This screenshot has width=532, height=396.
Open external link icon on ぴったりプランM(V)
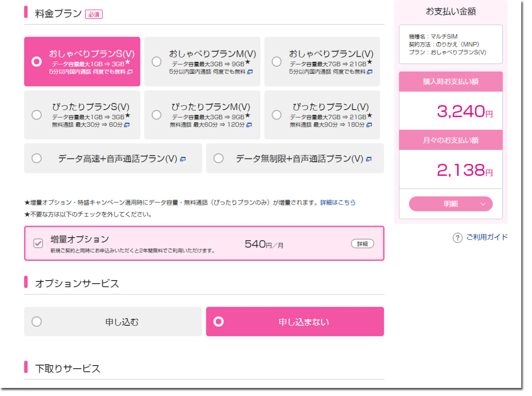[249, 125]
